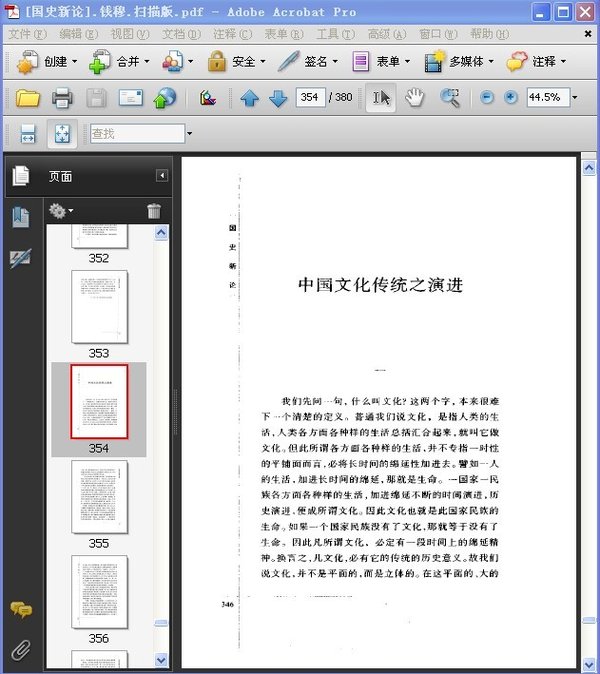Expand the 创建 dropdown arrow
The width and height of the screenshot is (600, 674).
pos(74,62)
